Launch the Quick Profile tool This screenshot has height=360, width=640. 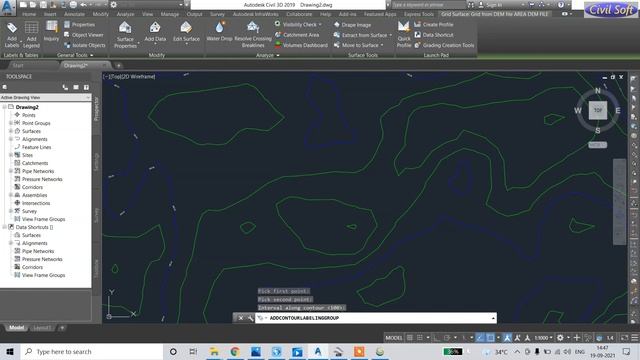(404, 35)
